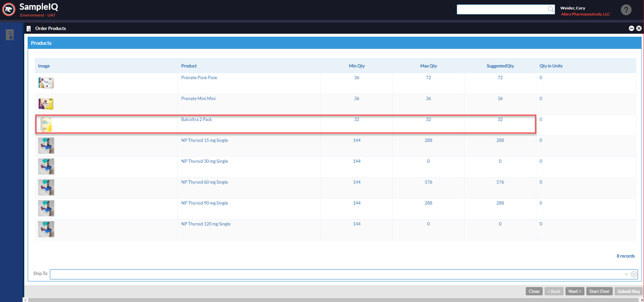Open the sidebar checklist document icon

[10, 35]
